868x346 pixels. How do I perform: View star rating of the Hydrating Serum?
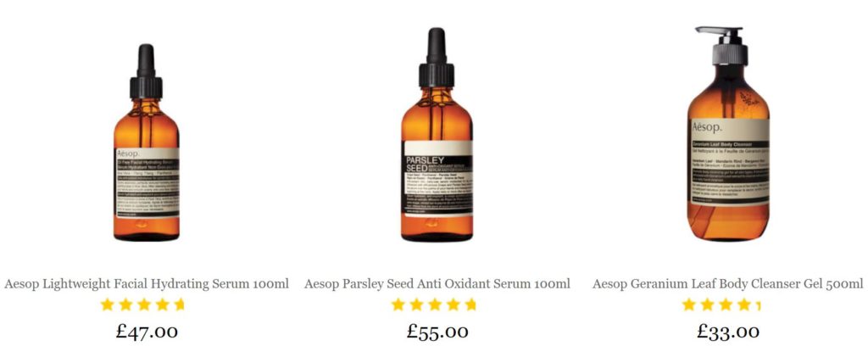coord(142,304)
